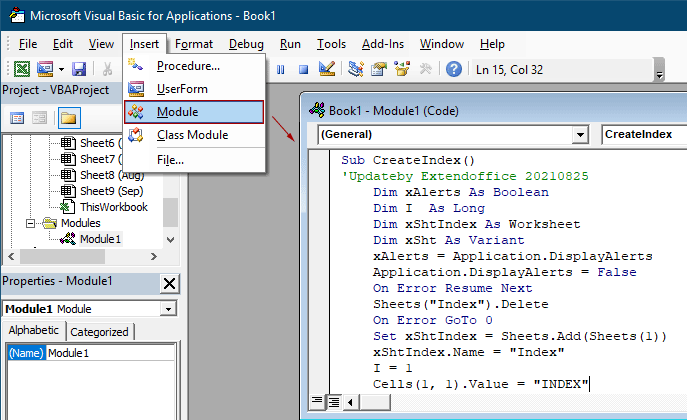Image resolution: width=687 pixels, height=420 pixels.
Task: Choose Procedure... from Insert menu
Action: (194, 66)
